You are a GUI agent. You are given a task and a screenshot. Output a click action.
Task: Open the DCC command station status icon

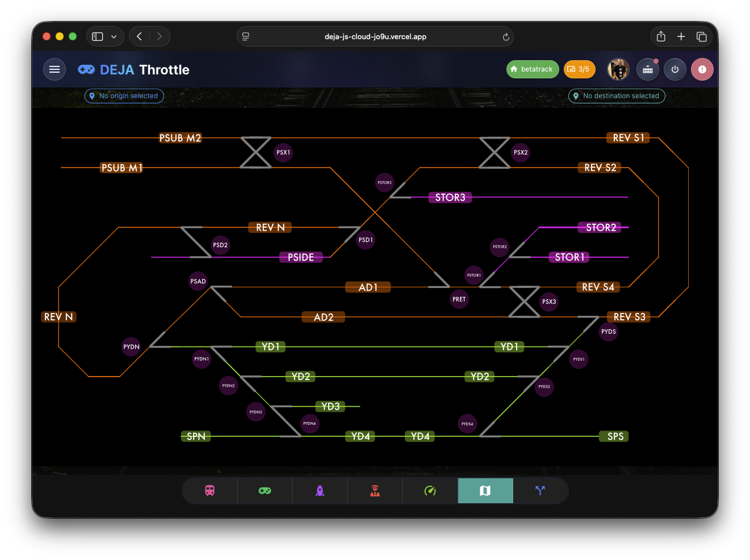(x=648, y=69)
